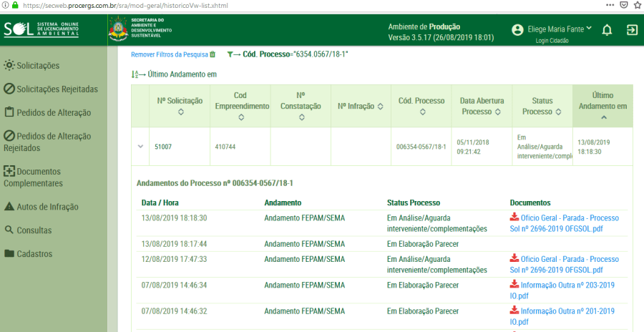The image size is (644, 332).
Task: Collapse the expanded row for solicitation 51007
Action: (x=141, y=147)
